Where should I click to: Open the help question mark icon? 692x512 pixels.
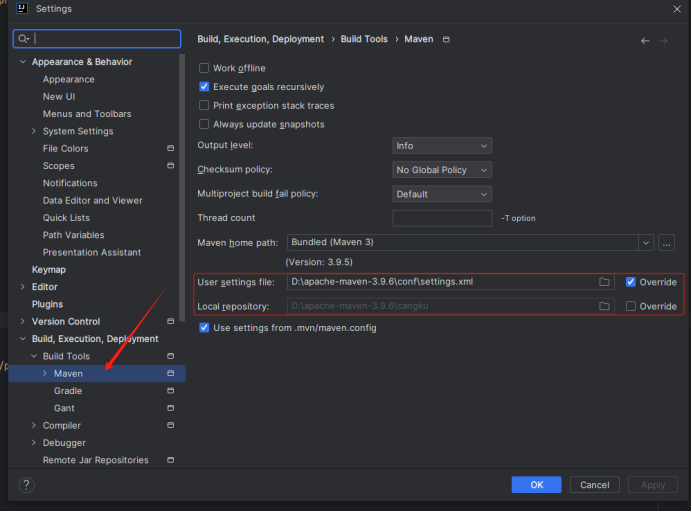(26, 485)
